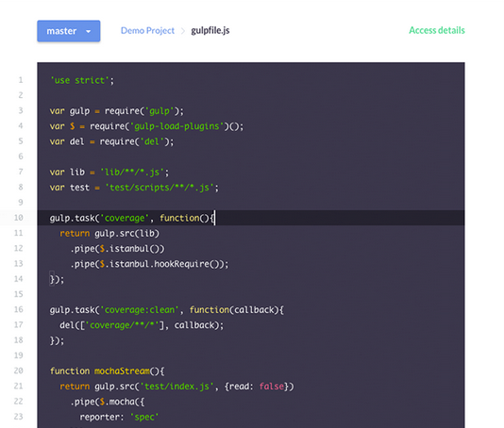
Task: Click the 'spec' reporter value
Action: point(144,417)
